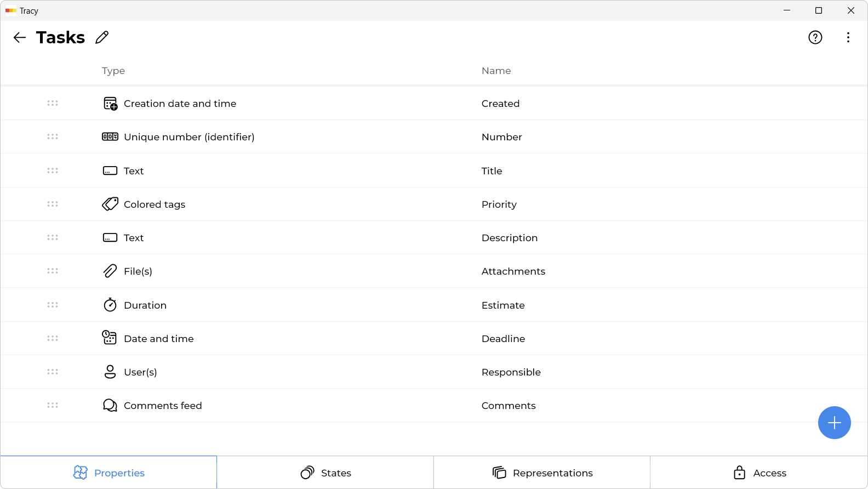The width and height of the screenshot is (868, 489).
Task: Click the Creation date and time calendar icon
Action: [110, 104]
